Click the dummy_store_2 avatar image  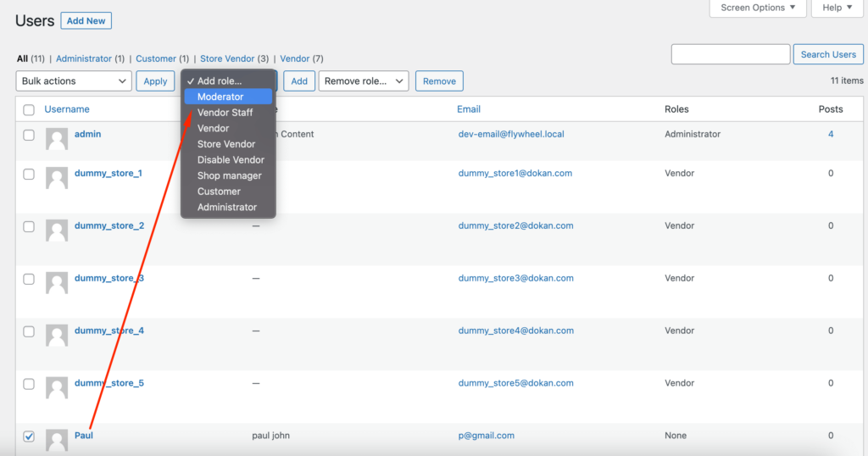tap(57, 231)
